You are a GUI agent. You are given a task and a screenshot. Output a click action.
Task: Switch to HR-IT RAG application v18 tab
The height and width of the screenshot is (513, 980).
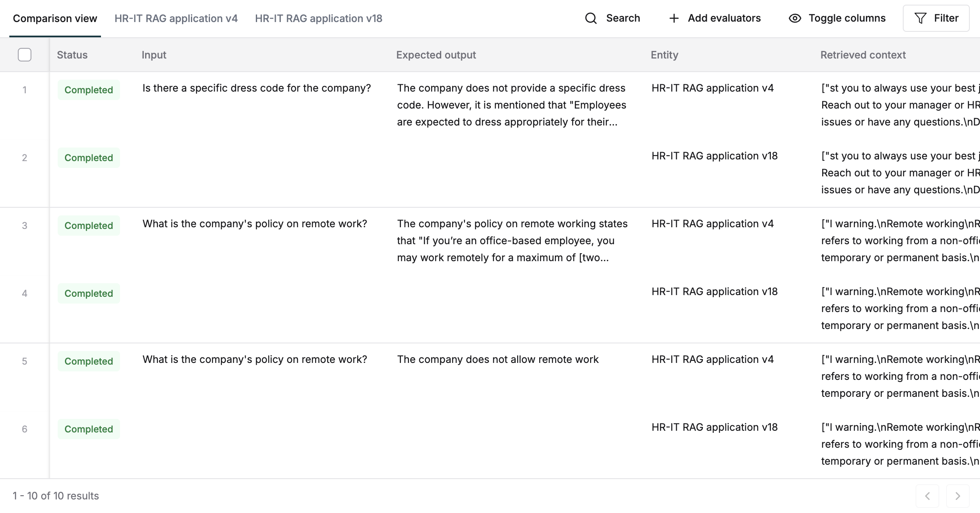[x=319, y=19]
